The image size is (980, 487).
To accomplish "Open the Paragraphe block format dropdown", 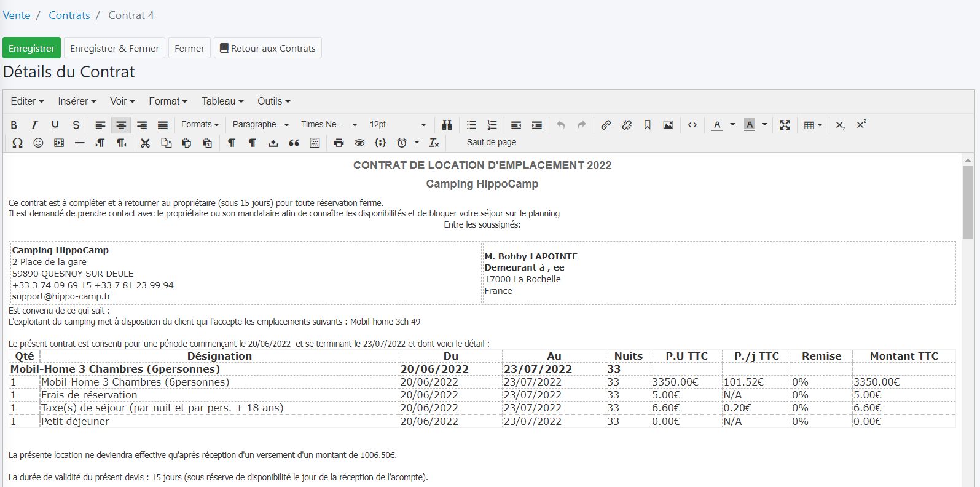I will tap(261, 124).
